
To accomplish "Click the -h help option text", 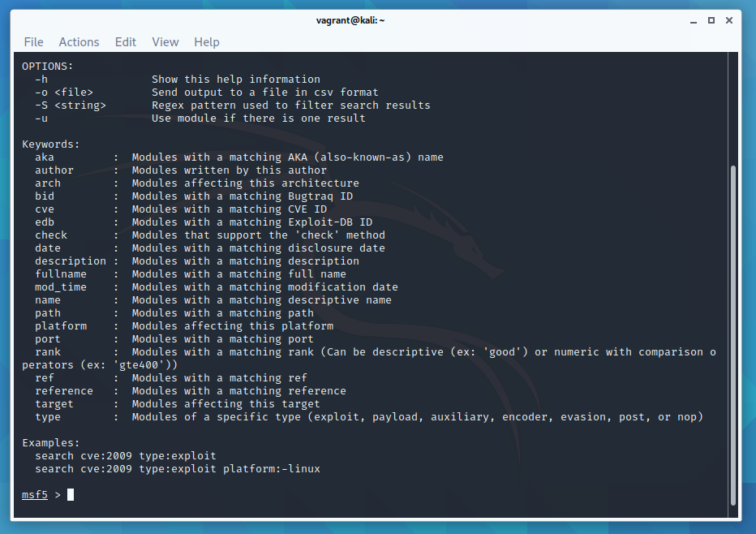I will pyautogui.click(x=41, y=79).
